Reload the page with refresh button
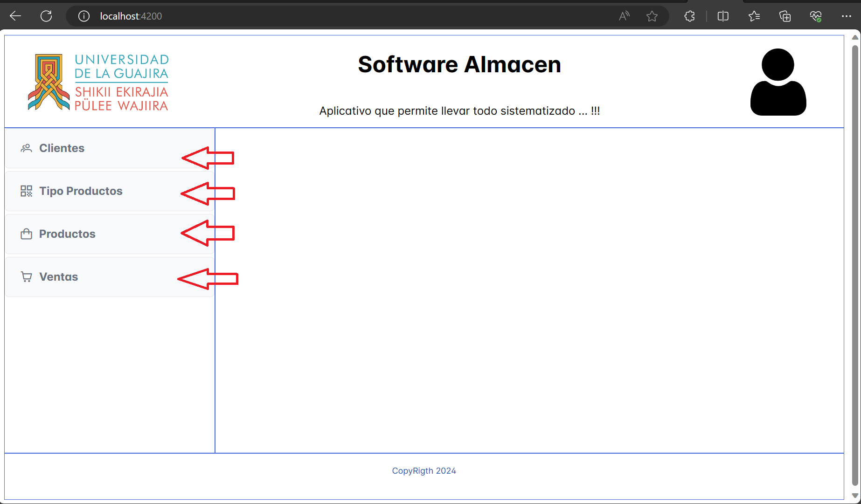This screenshot has width=861, height=504. pos(46,16)
